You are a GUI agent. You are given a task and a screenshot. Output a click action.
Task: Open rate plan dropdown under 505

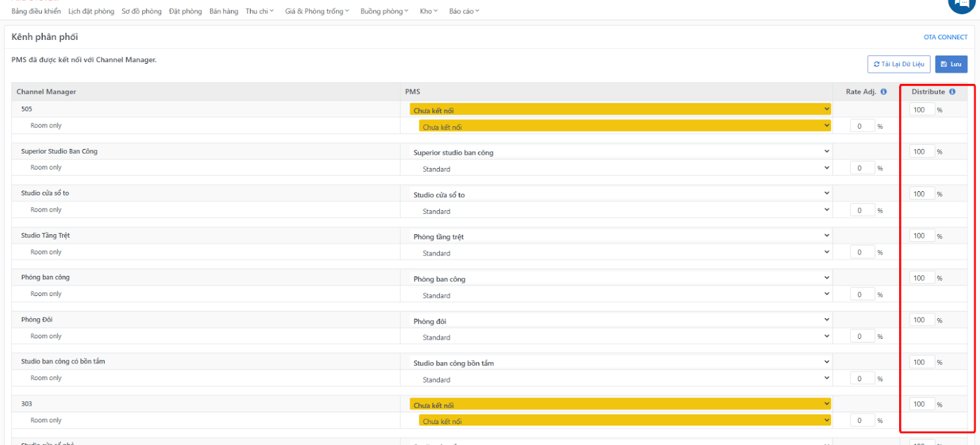625,126
